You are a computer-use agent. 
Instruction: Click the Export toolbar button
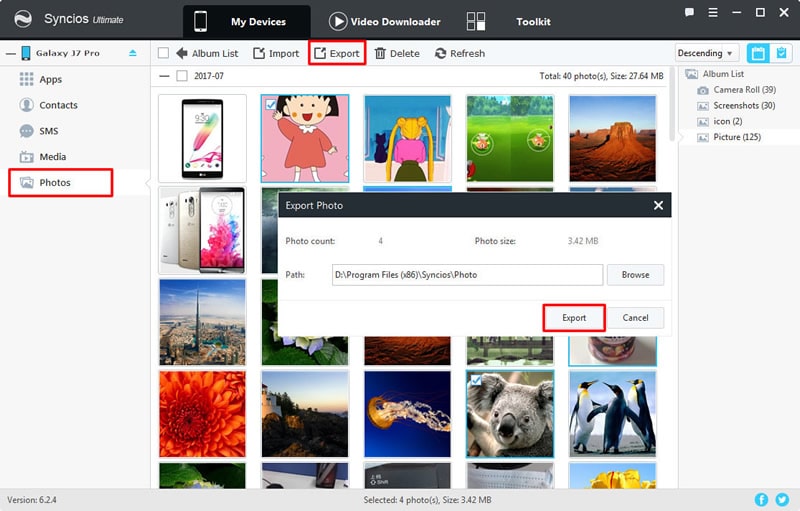click(337, 53)
